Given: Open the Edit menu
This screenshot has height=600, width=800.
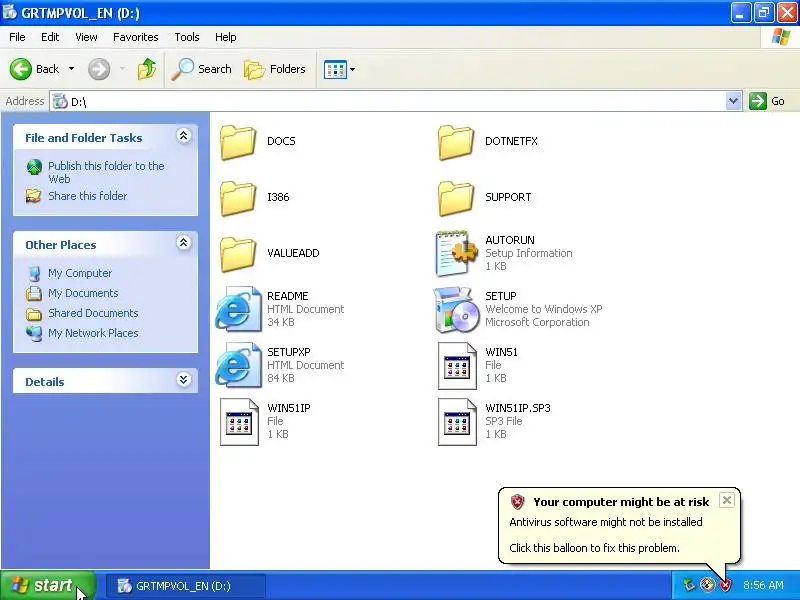Looking at the screenshot, I should pos(50,37).
